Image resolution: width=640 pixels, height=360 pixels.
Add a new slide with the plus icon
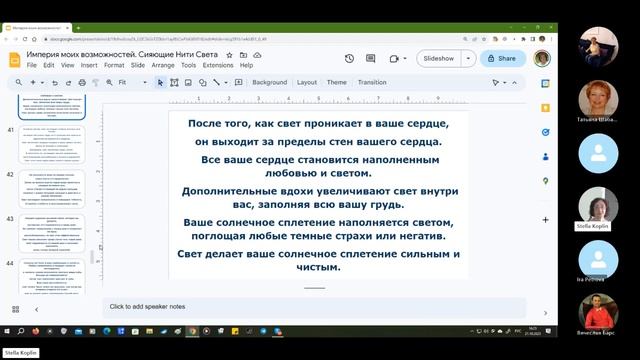[x=33, y=82]
